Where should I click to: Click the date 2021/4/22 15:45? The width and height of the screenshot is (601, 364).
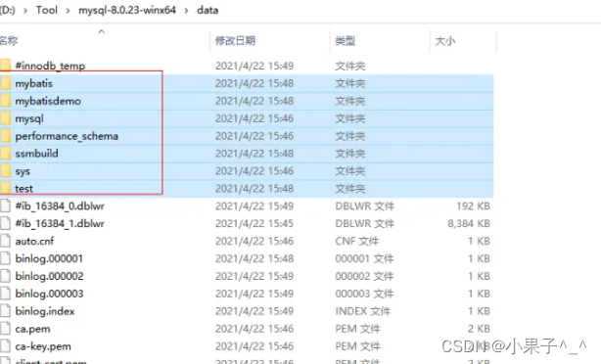(254, 223)
